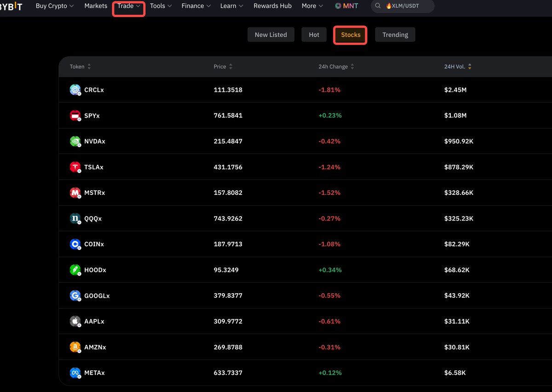Click the price 761.5841
This screenshot has height=392, width=552.
228,116
